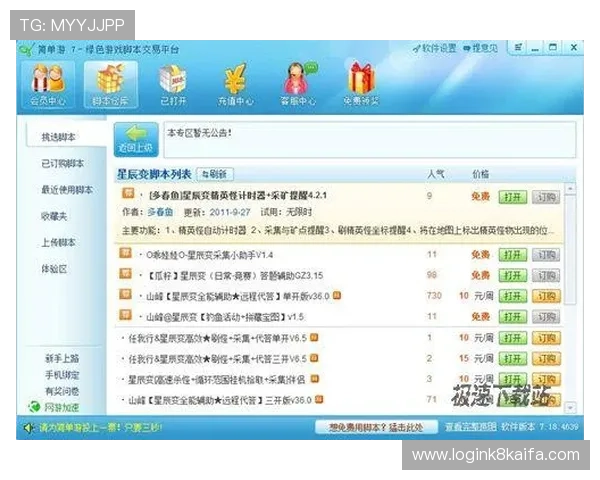Image resolution: width=600 pixels, height=480 pixels.
Task: Click 想免费用脚本？猛击此处 button
Action: point(376,427)
